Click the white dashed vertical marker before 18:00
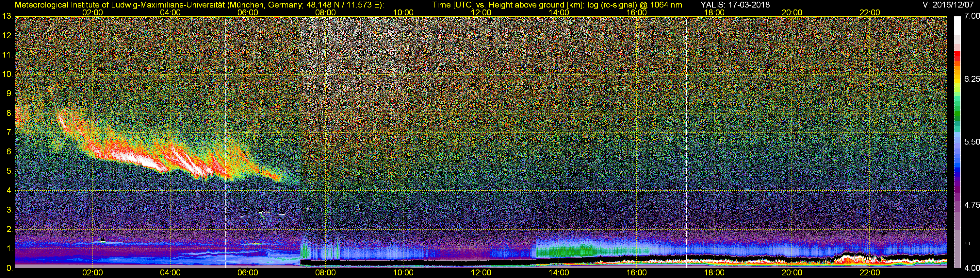The image size is (980, 278). coord(687,142)
